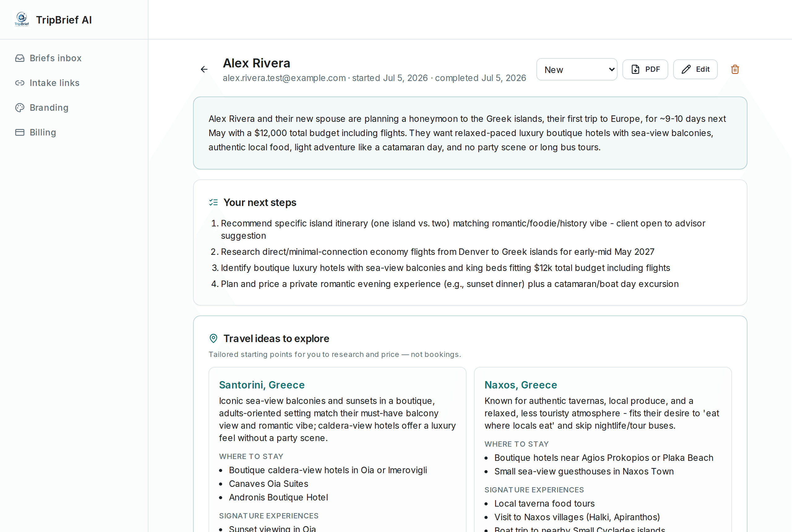Click step 2 about Denver flights
The image size is (792, 532).
[437, 252]
